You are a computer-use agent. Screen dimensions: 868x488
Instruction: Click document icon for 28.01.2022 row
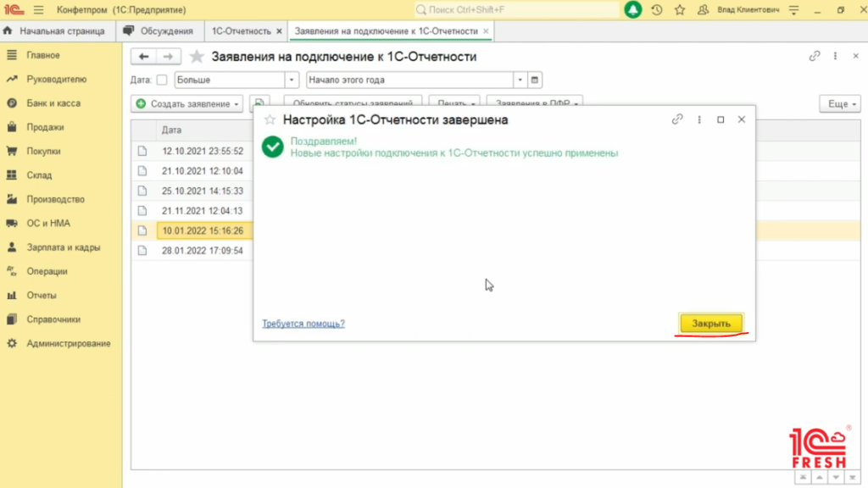pyautogui.click(x=142, y=251)
